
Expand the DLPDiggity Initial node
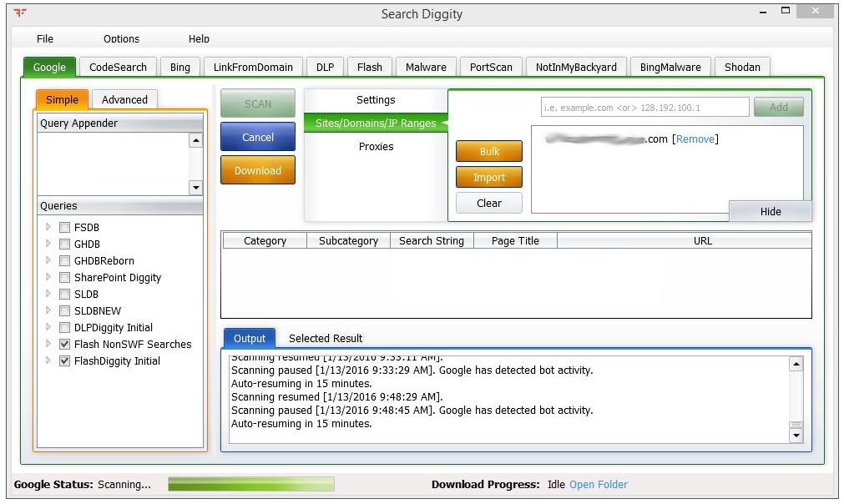coord(48,327)
